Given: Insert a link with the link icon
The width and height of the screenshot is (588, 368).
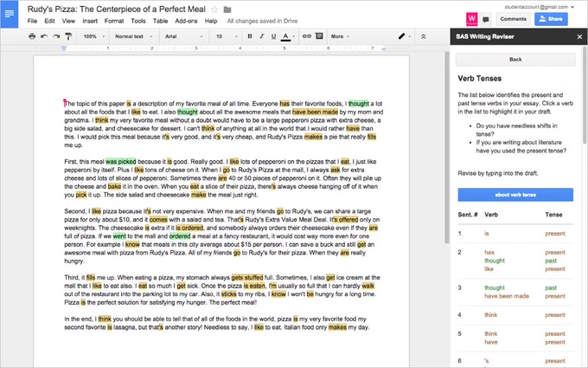Looking at the screenshot, I should pos(307,36).
